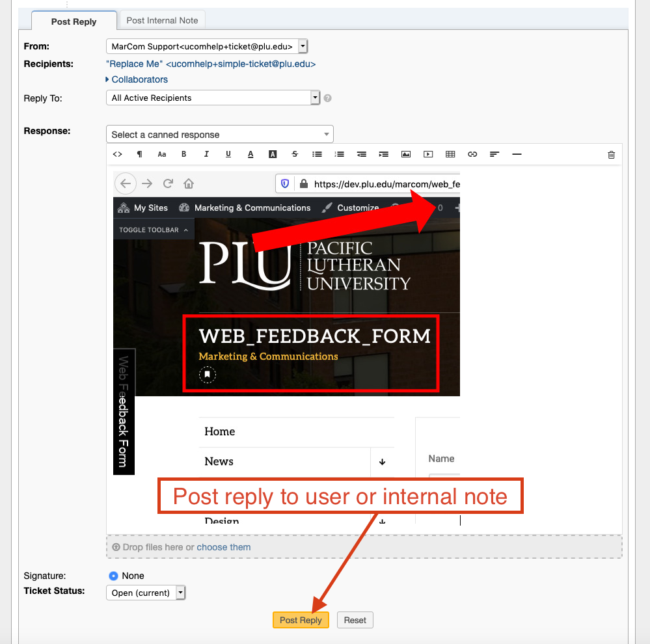This screenshot has height=644, width=650.
Task: Insert a hyperlink
Action: (472, 154)
